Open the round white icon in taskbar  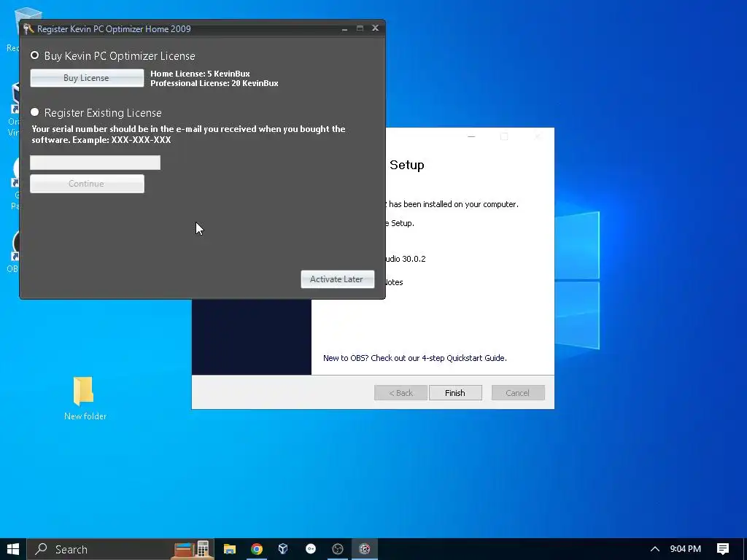coord(311,549)
